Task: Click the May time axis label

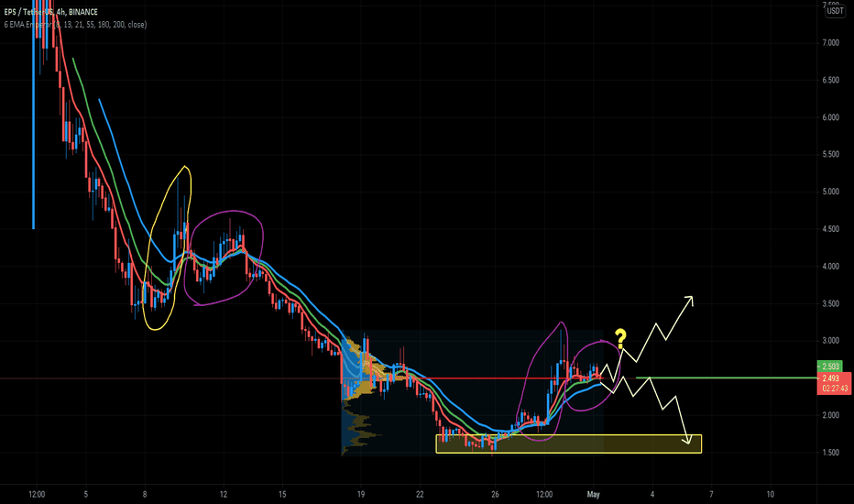Action: (x=593, y=494)
